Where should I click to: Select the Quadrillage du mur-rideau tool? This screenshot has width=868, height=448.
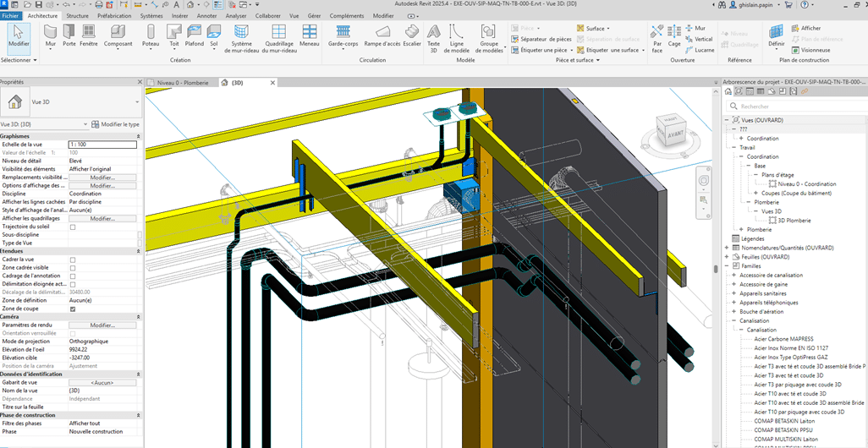coord(279,38)
